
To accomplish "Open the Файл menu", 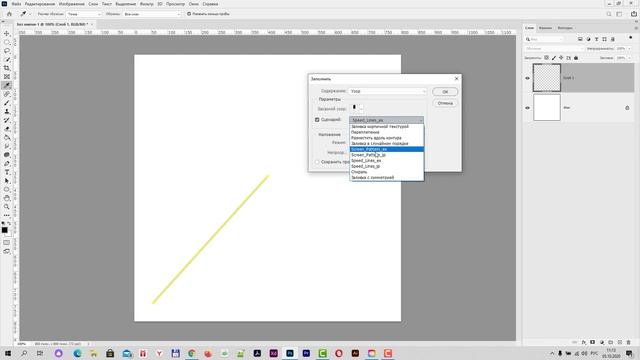I will pyautogui.click(x=16, y=4).
